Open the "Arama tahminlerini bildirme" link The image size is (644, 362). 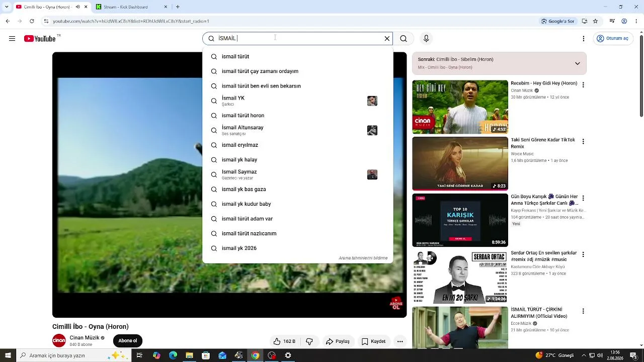click(x=363, y=258)
